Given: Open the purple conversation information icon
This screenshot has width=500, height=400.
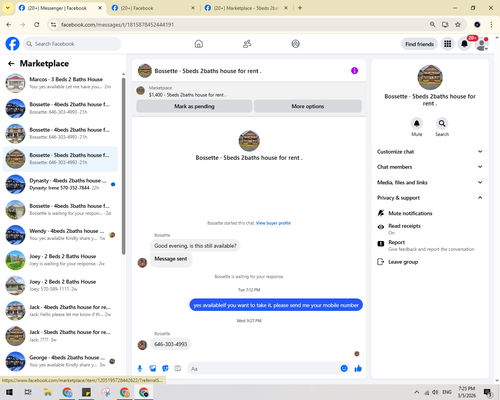Looking at the screenshot, I should (x=354, y=71).
